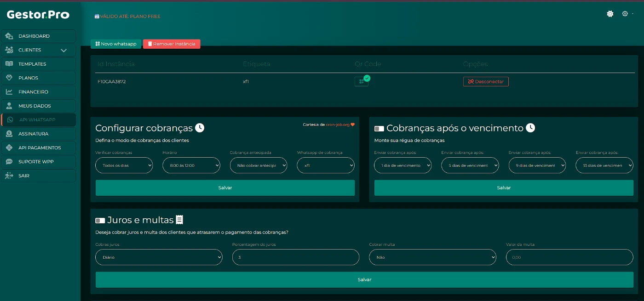Toggle the Cobranças após o vencimento switch
The width and height of the screenshot is (644, 301).
click(x=379, y=129)
